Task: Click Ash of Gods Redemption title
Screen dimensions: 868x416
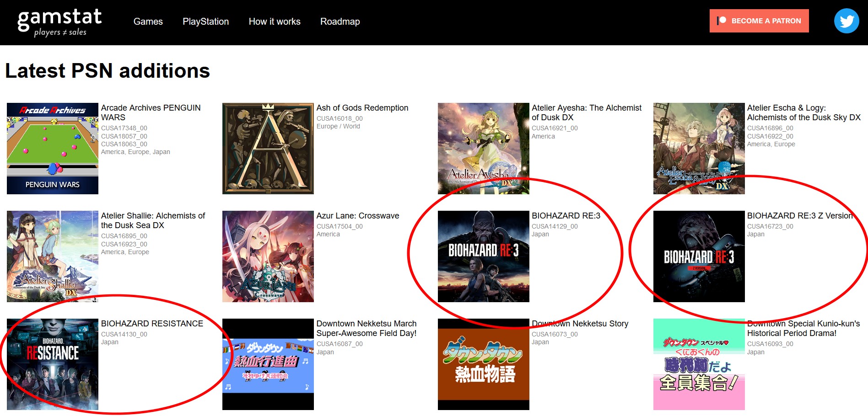Action: (362, 108)
